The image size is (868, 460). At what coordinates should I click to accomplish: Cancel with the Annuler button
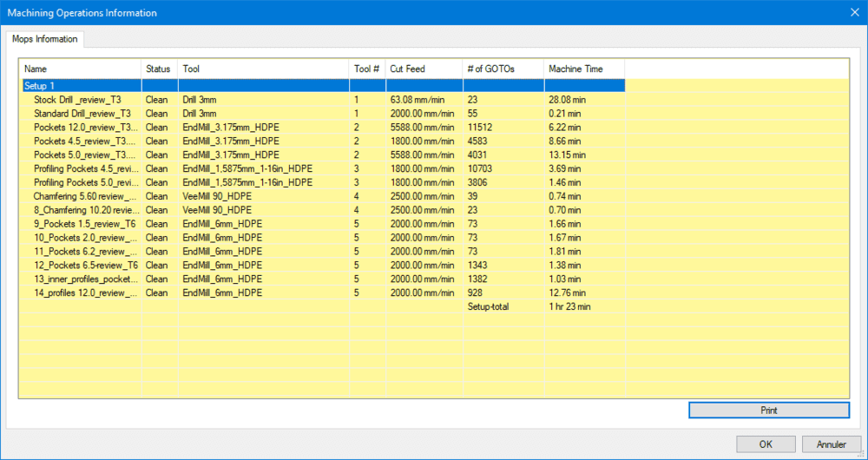pos(831,444)
